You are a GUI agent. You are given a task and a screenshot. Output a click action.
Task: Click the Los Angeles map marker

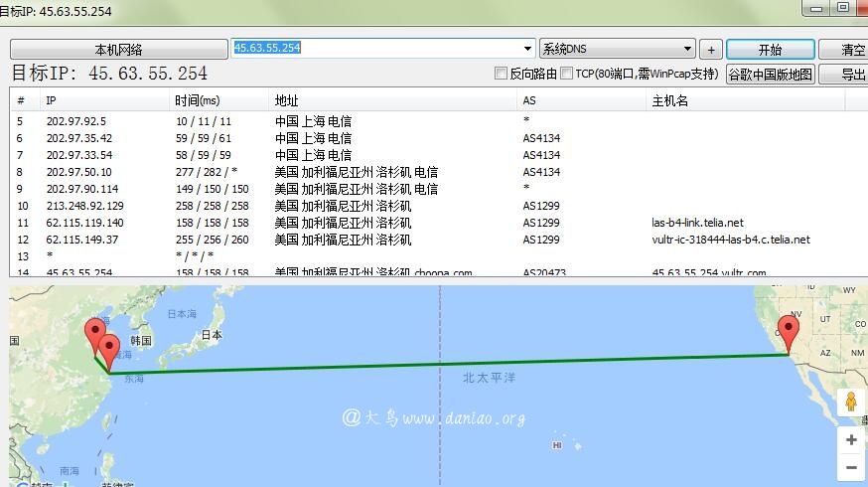(789, 334)
